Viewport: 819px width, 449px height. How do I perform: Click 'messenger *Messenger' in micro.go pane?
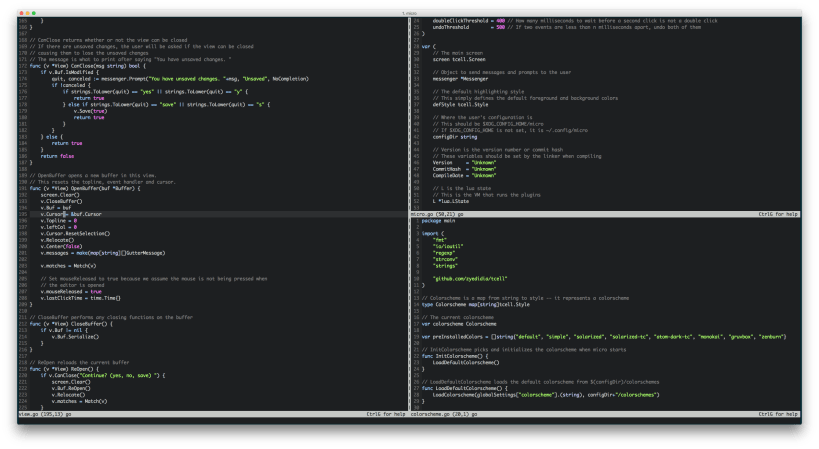point(460,79)
